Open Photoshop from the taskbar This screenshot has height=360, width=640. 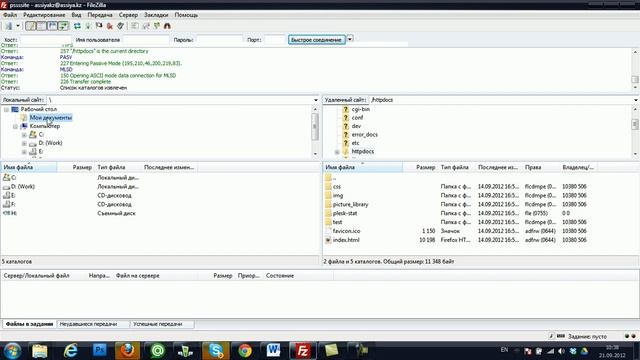click(x=100, y=351)
